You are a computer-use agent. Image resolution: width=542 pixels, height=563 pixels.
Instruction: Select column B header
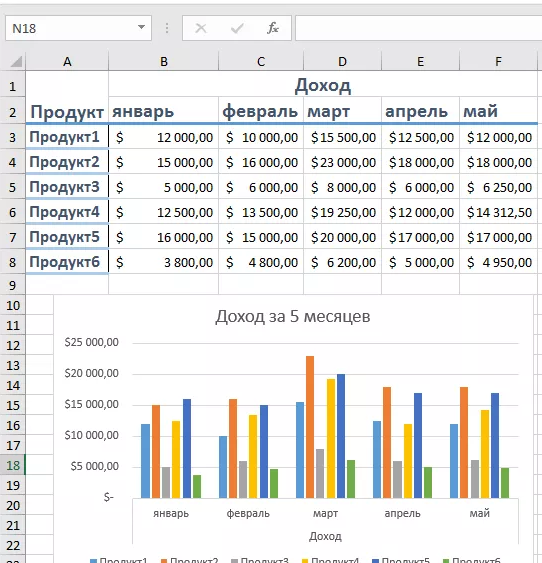click(x=164, y=61)
